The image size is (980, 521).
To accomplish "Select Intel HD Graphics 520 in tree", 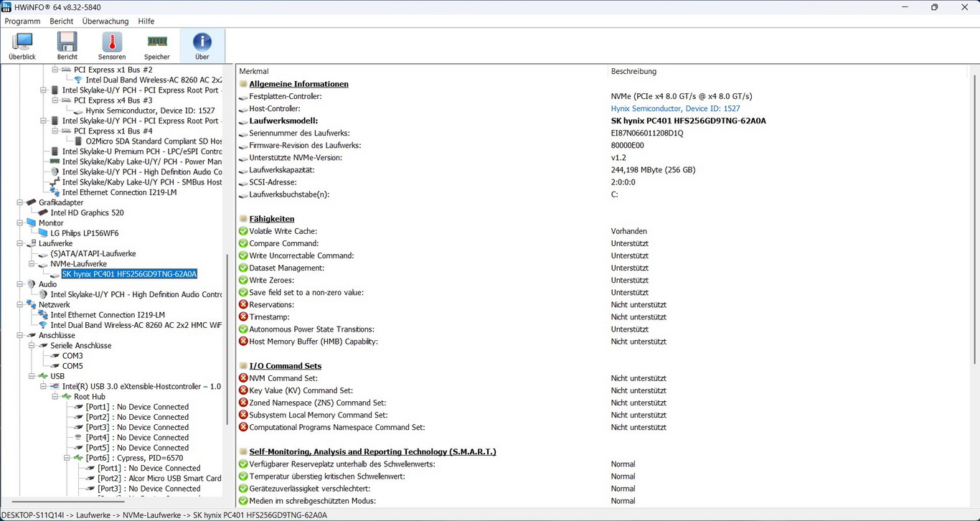I will point(87,212).
